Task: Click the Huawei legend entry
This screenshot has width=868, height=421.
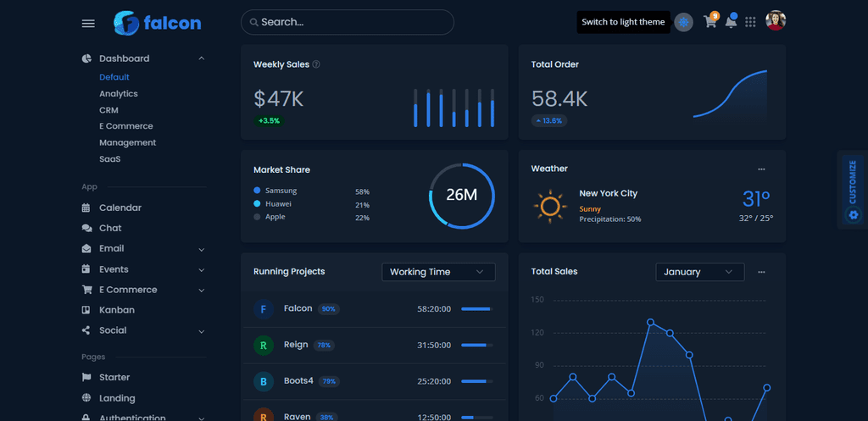Action: [272, 203]
